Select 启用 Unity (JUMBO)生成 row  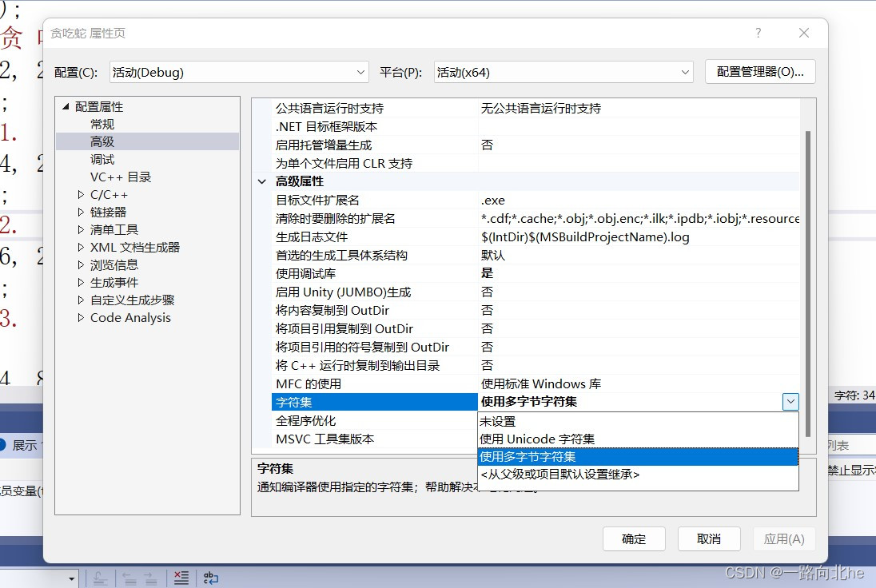(536, 292)
